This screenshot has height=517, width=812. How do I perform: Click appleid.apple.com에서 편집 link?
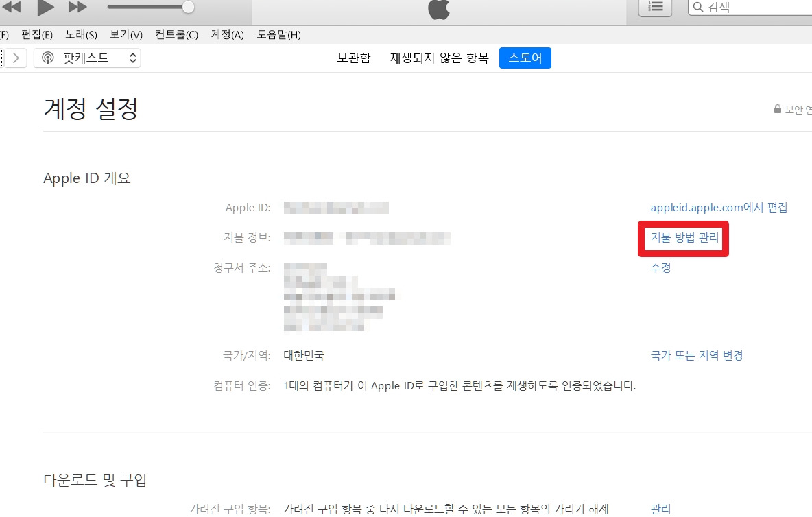[x=719, y=208]
